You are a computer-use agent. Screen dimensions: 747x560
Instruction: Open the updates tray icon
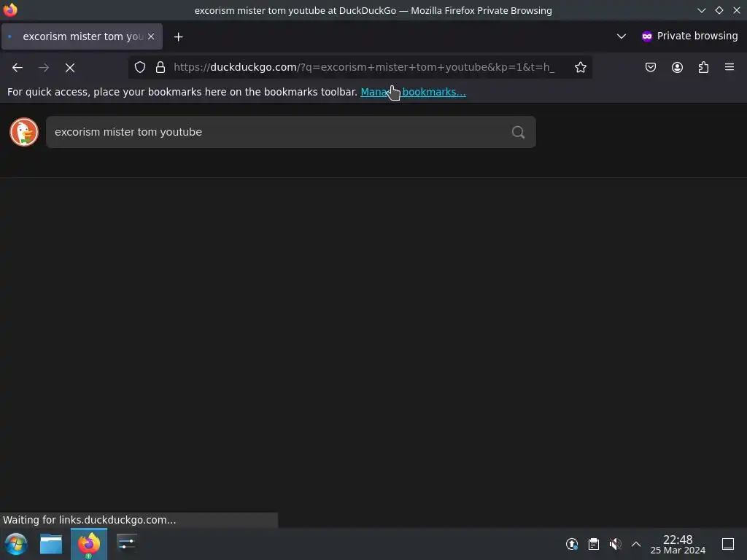[x=572, y=544]
